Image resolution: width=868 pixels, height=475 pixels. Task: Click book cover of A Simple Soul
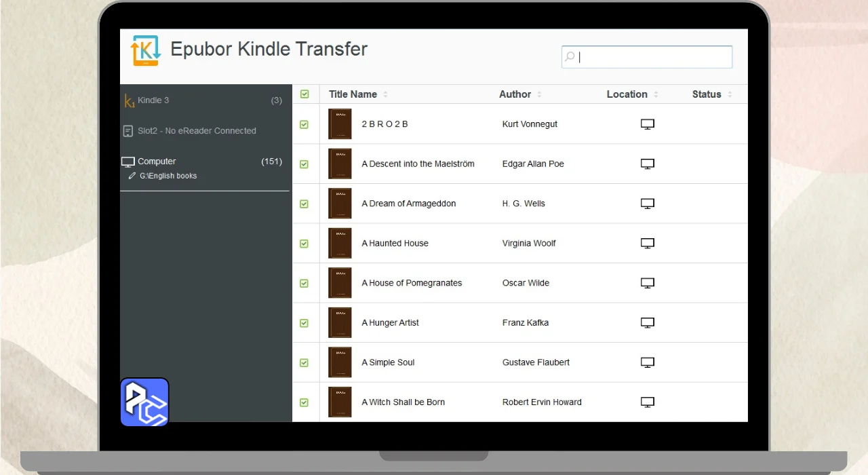[x=340, y=362]
